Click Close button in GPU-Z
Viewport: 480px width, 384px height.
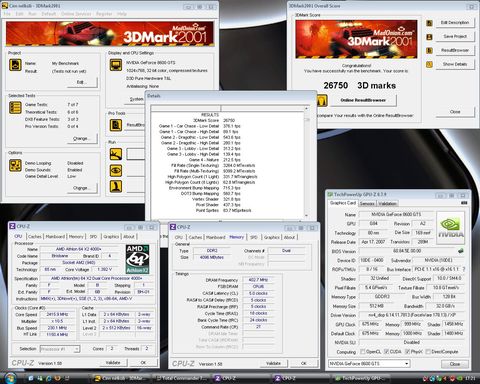455,364
